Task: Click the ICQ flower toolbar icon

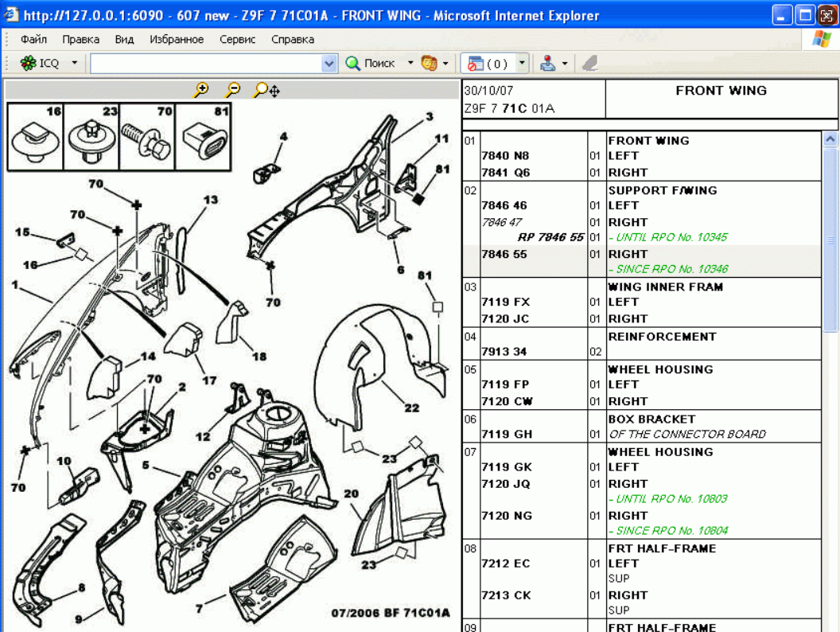Action: [29, 64]
